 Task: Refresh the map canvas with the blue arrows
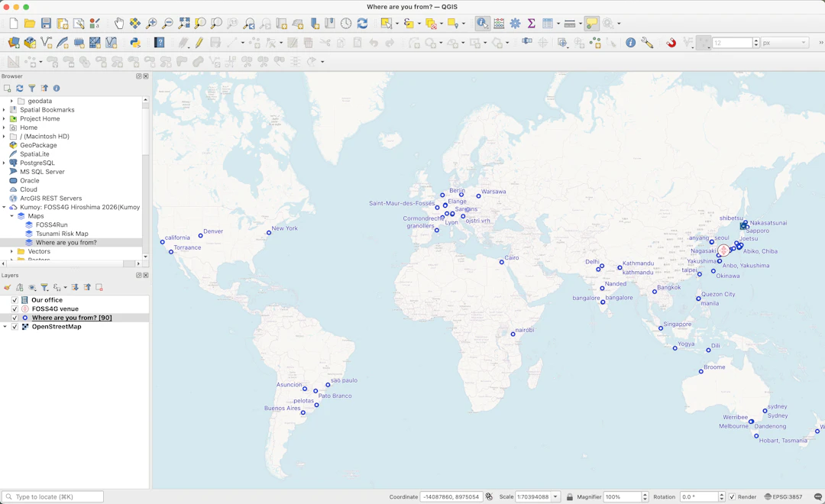click(363, 23)
